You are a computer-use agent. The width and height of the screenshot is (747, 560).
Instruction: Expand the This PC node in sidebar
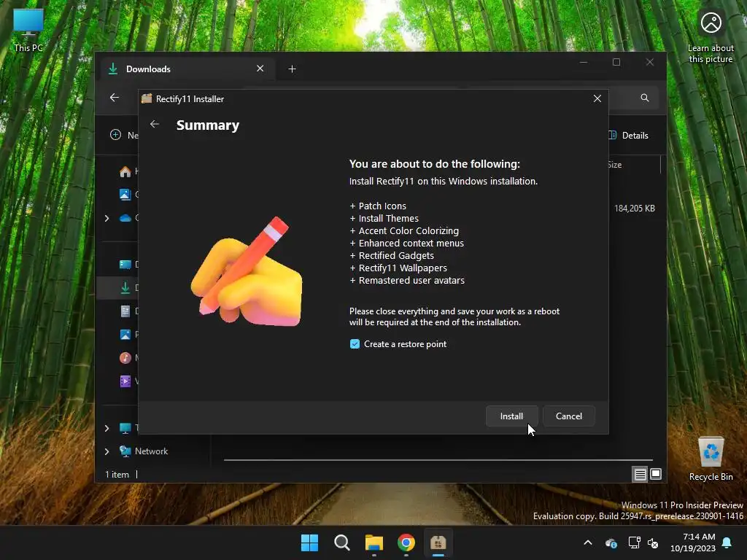pyautogui.click(x=107, y=428)
